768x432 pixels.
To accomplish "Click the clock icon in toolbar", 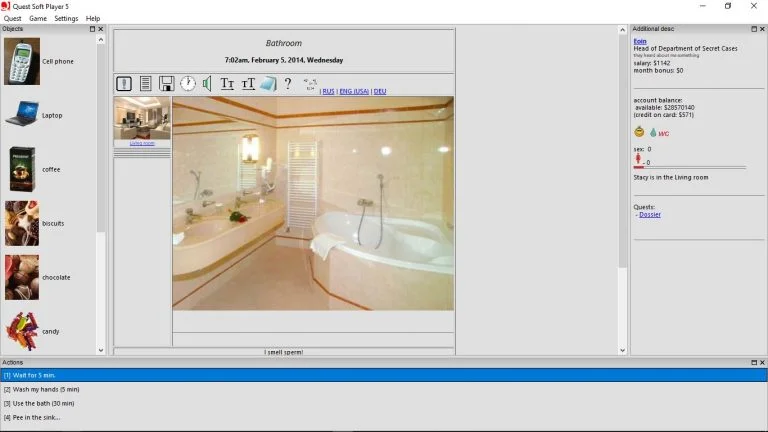I will point(188,84).
